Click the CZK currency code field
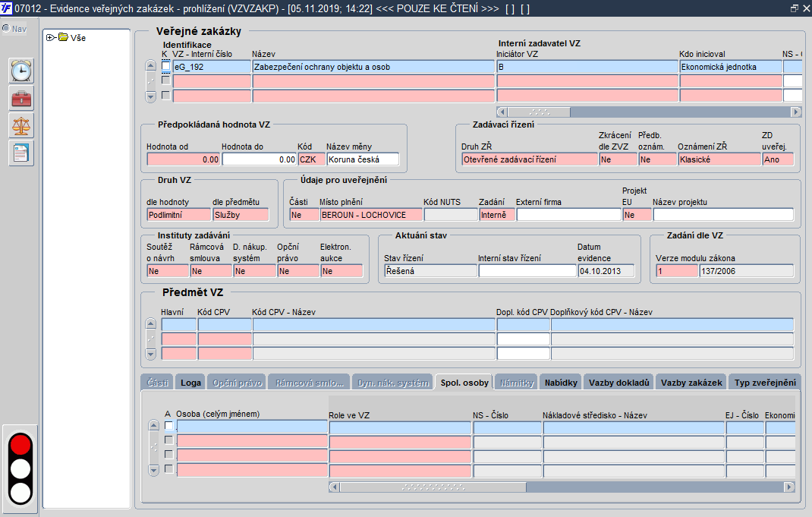This screenshot has height=517, width=812. tap(312, 159)
